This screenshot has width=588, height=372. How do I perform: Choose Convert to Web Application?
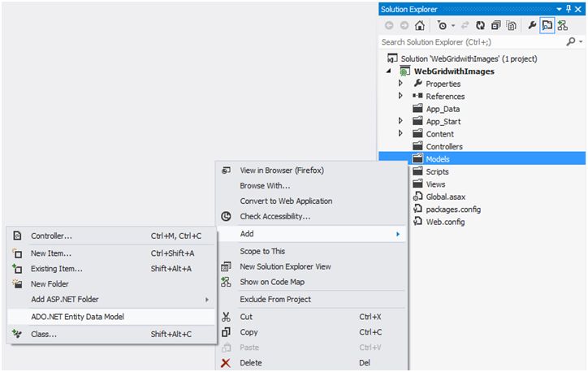point(312,201)
